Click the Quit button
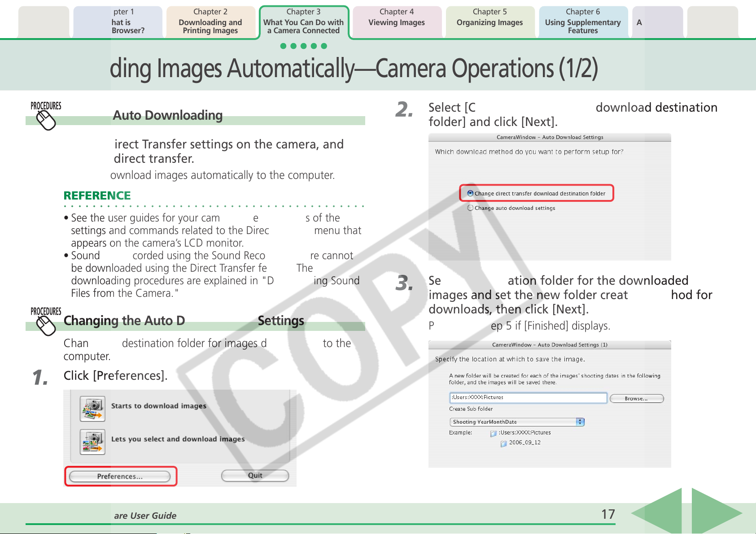Image resolution: width=756 pixels, height=534 pixels. [255, 475]
